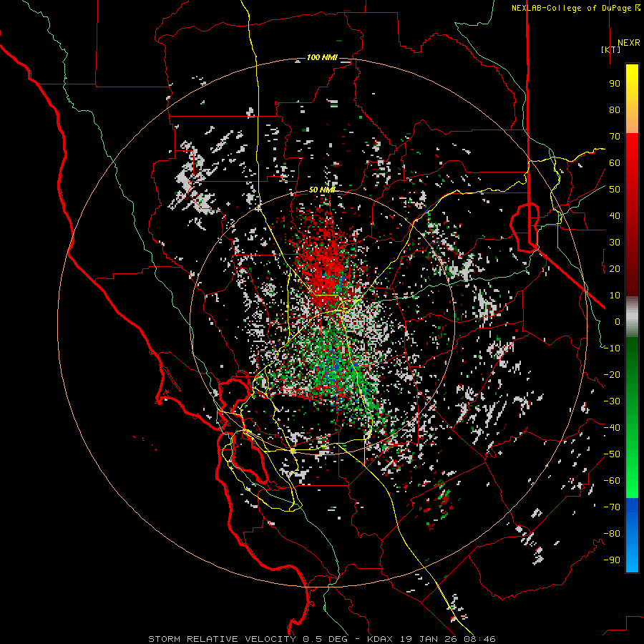Image resolution: width=644 pixels, height=644 pixels.
Task: Click the 50 NMI range ring label
Action: pos(322,190)
